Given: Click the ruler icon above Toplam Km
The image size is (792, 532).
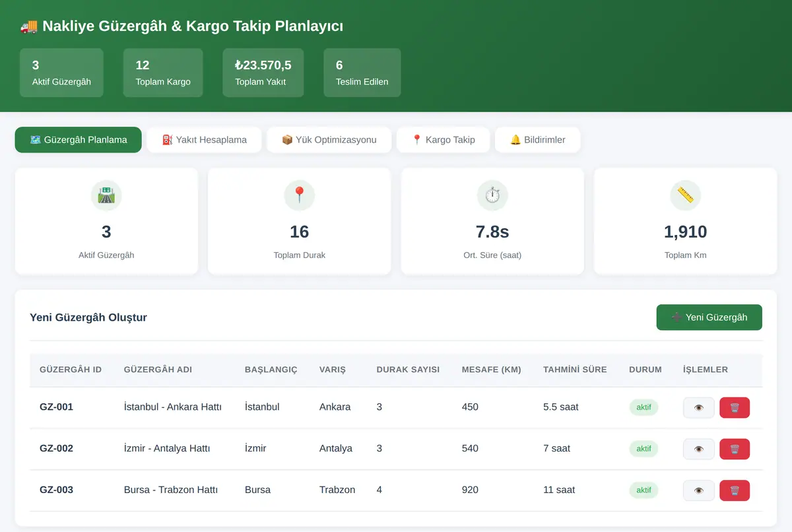Looking at the screenshot, I should (x=685, y=195).
